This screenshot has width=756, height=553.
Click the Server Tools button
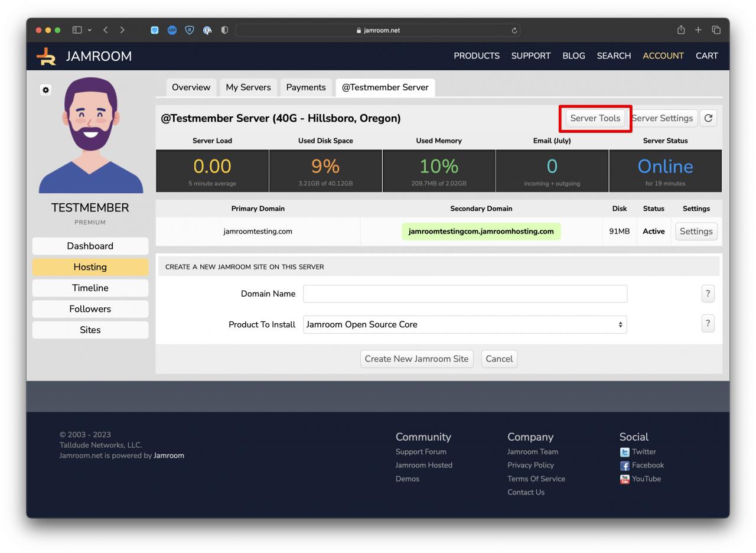(595, 118)
